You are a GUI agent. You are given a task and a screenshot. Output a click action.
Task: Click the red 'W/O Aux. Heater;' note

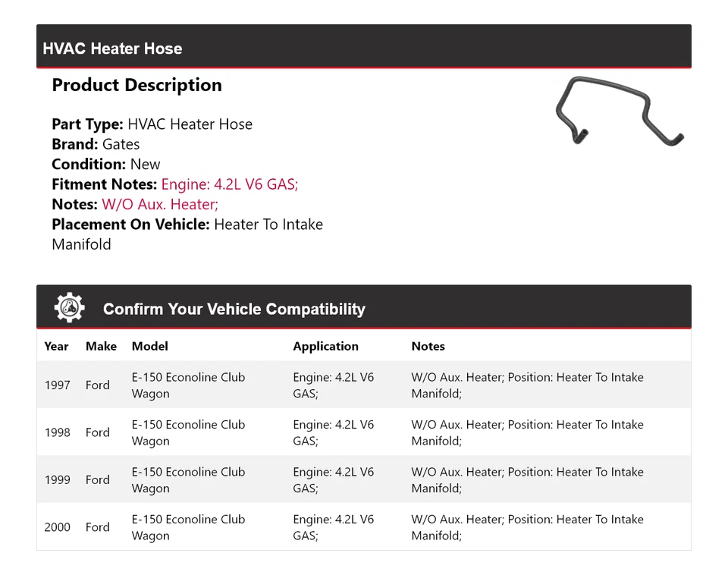pyautogui.click(x=160, y=204)
